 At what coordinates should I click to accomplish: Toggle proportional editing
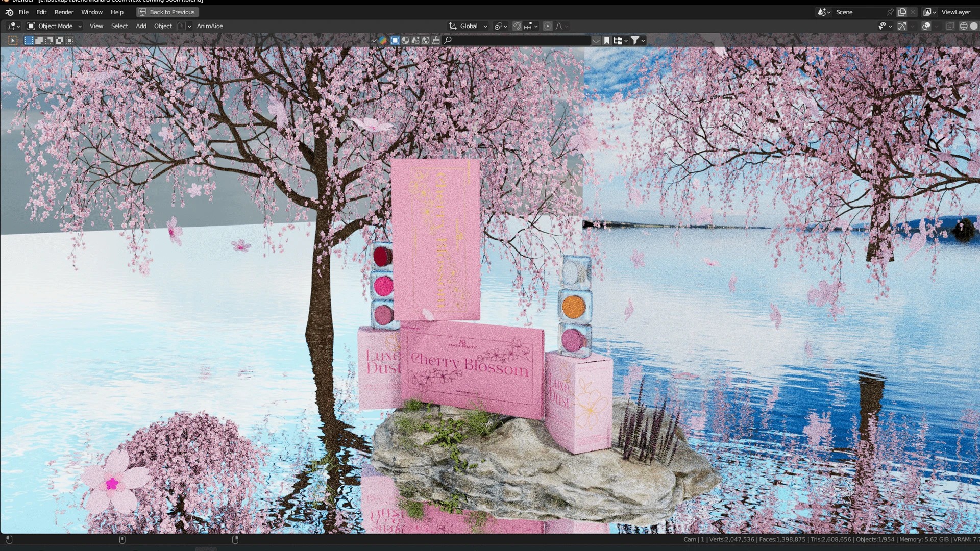[548, 26]
